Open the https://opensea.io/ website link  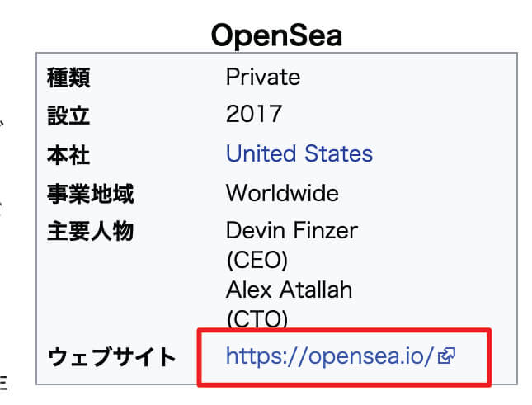tap(330, 356)
